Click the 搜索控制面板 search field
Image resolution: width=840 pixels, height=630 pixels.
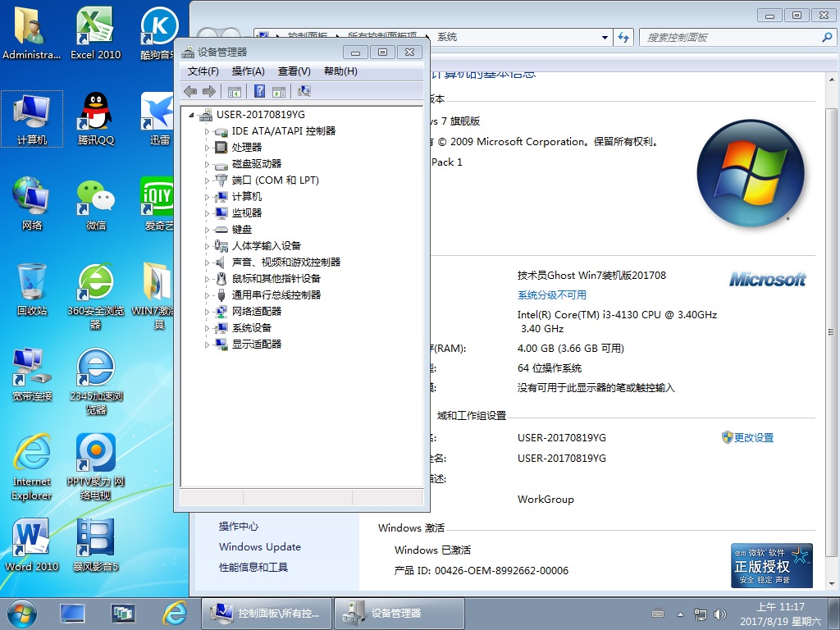coord(737,38)
